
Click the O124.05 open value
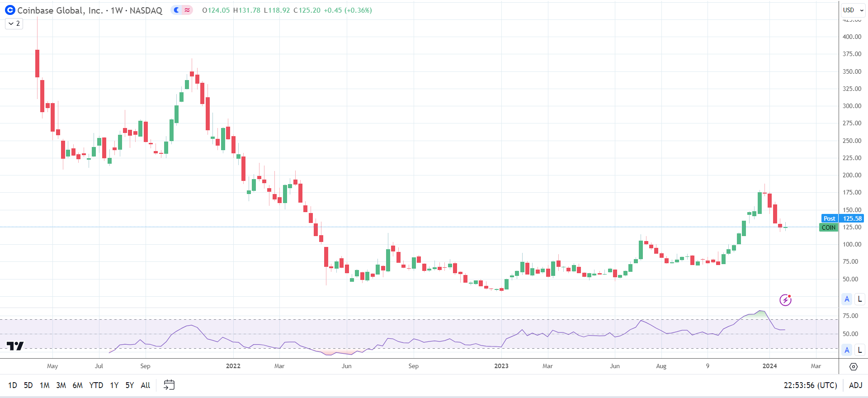pos(216,10)
